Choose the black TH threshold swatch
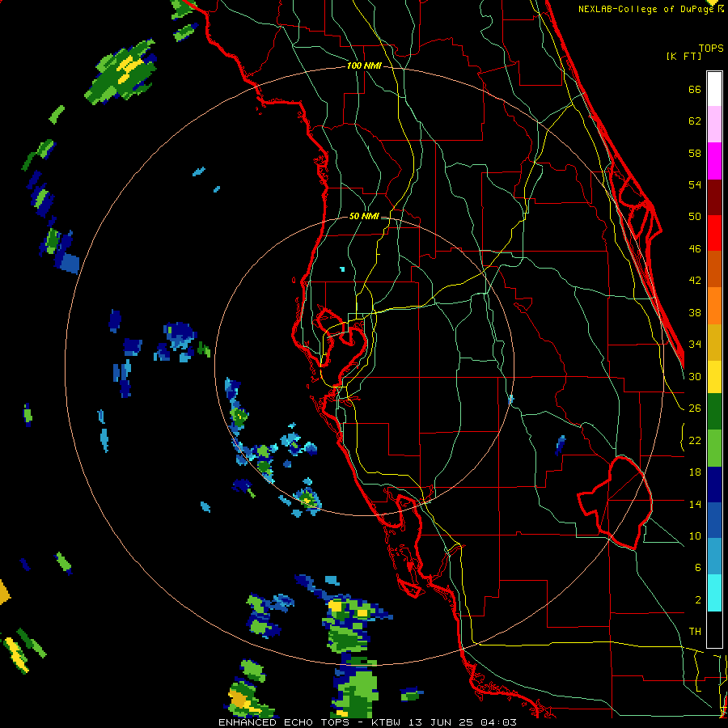Image resolution: width=728 pixels, height=728 pixels. (x=714, y=629)
